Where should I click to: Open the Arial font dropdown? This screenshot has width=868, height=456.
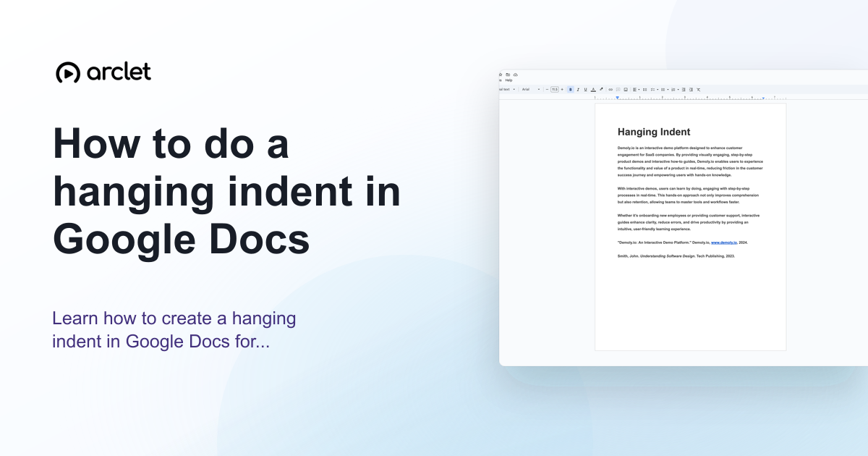pos(531,89)
